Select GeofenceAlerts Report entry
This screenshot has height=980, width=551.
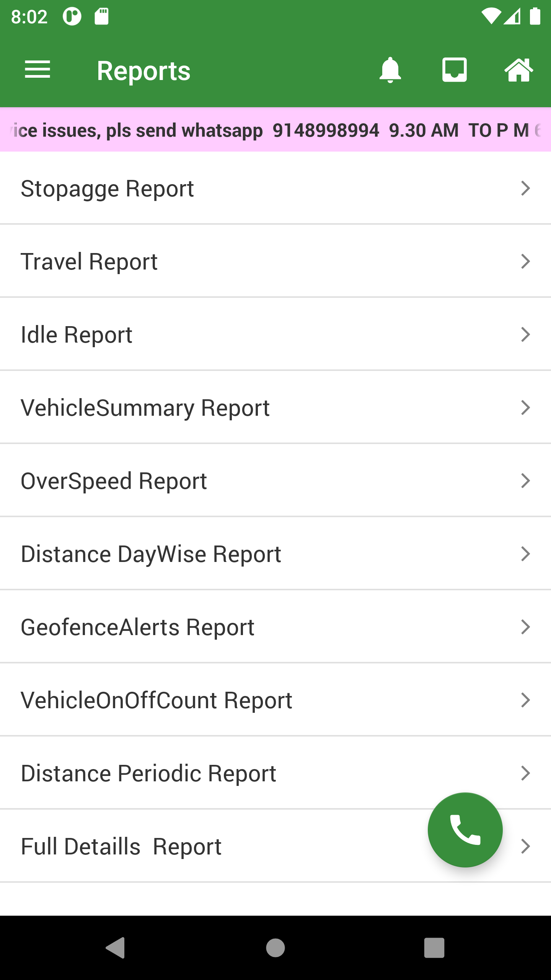pos(138,627)
